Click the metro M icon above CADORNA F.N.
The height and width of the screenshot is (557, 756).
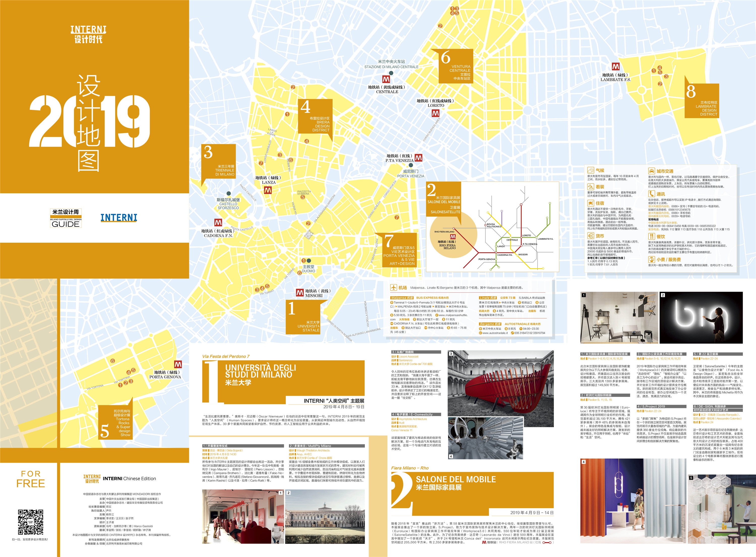(x=218, y=223)
